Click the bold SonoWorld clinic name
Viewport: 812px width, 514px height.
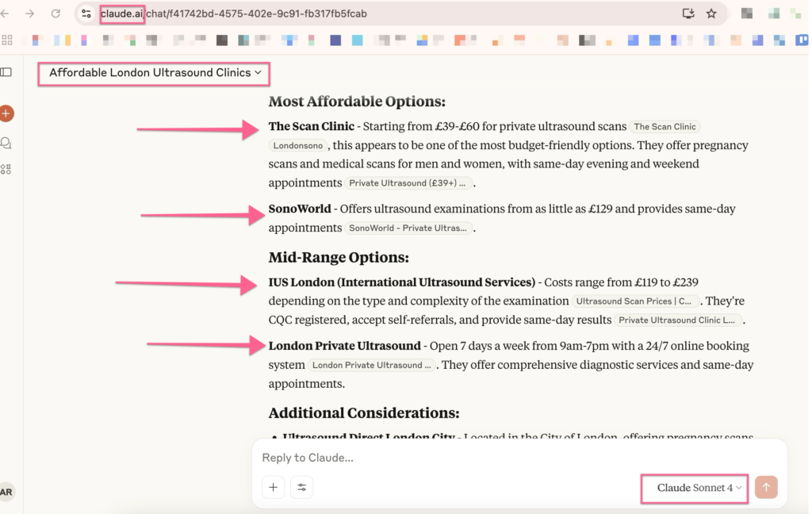coord(299,209)
